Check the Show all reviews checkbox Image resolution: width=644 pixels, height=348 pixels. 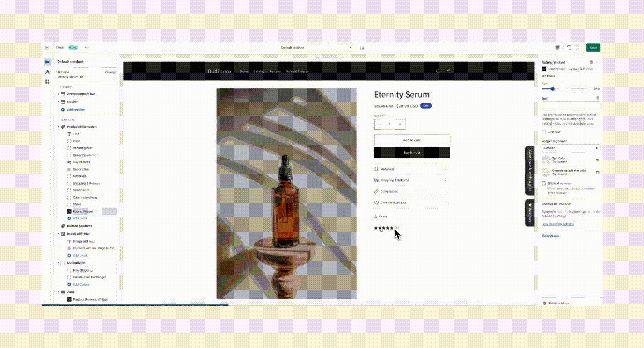point(544,183)
